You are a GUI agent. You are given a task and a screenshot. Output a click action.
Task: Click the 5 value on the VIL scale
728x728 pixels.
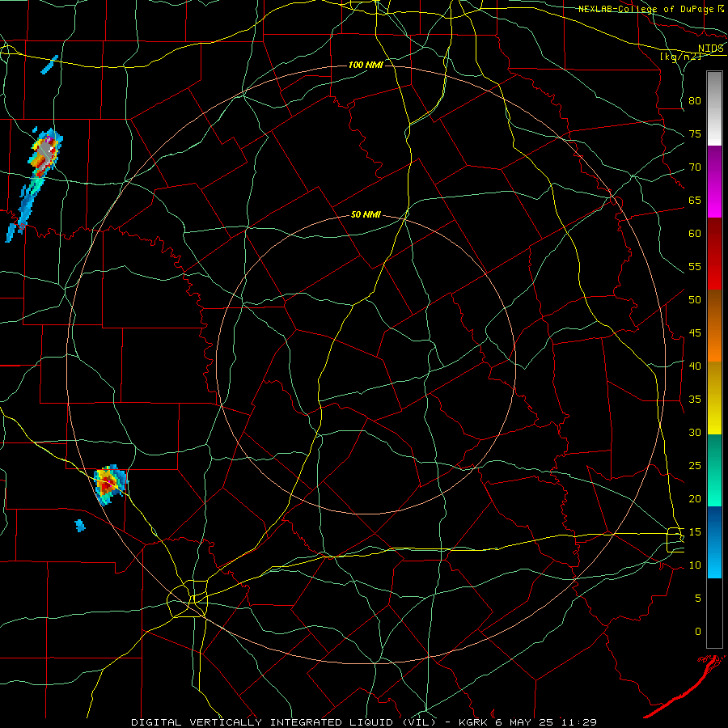pos(698,599)
